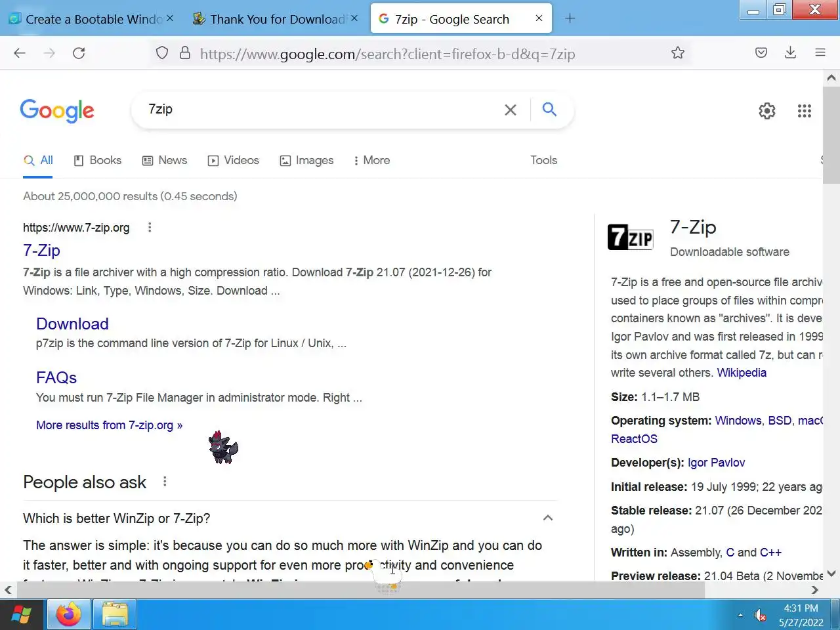Image resolution: width=840 pixels, height=630 pixels.
Task: Open Google settings gear
Action: click(767, 111)
